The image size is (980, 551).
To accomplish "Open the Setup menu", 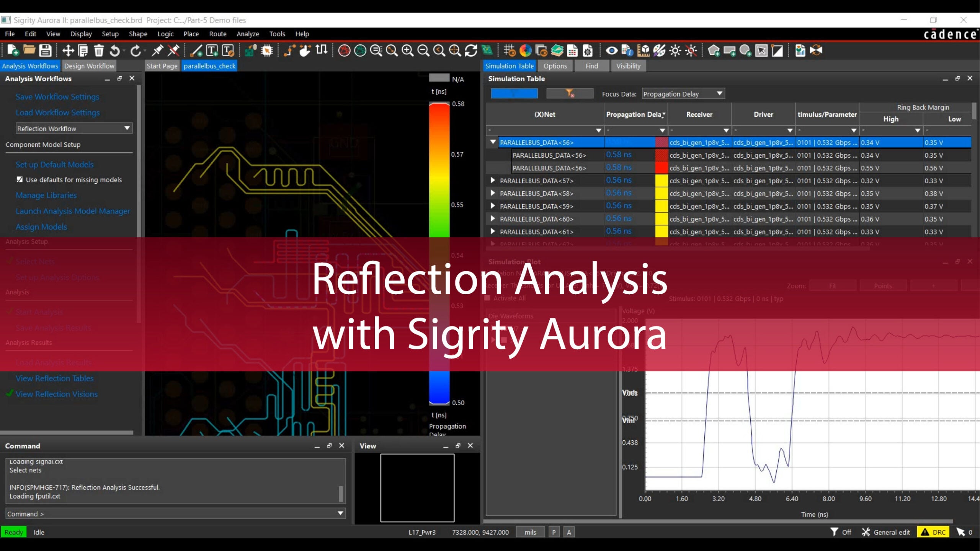I will [x=110, y=34].
